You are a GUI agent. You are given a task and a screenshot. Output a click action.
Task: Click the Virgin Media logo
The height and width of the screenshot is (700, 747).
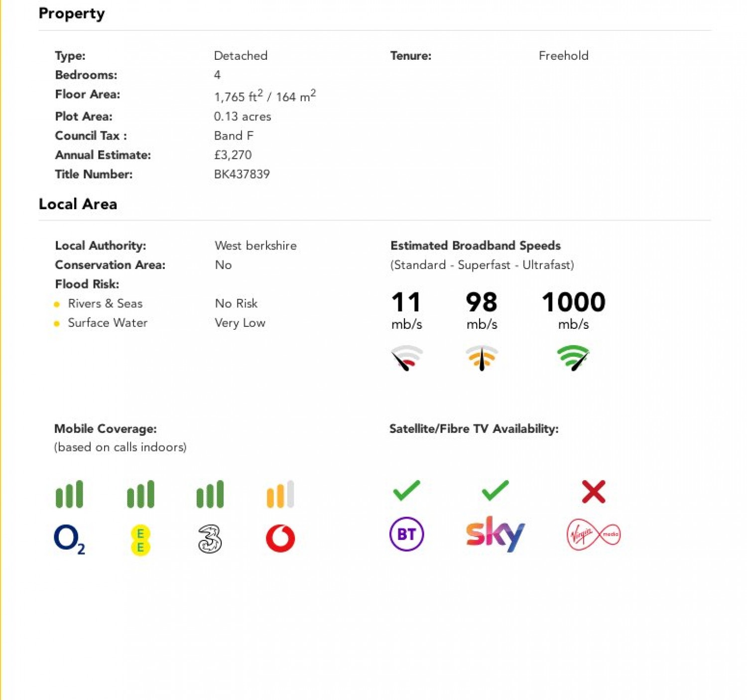pyautogui.click(x=594, y=535)
